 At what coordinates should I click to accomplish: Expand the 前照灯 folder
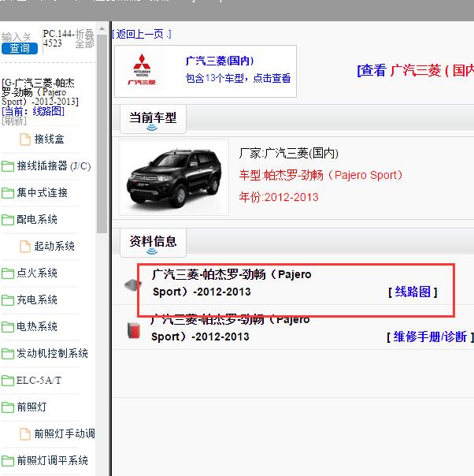(x=31, y=407)
